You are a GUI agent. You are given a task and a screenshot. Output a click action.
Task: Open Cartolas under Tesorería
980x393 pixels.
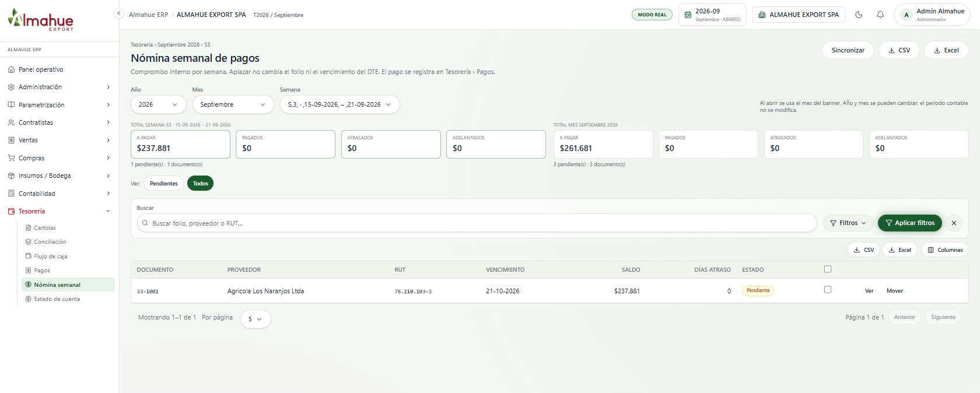point(68,228)
